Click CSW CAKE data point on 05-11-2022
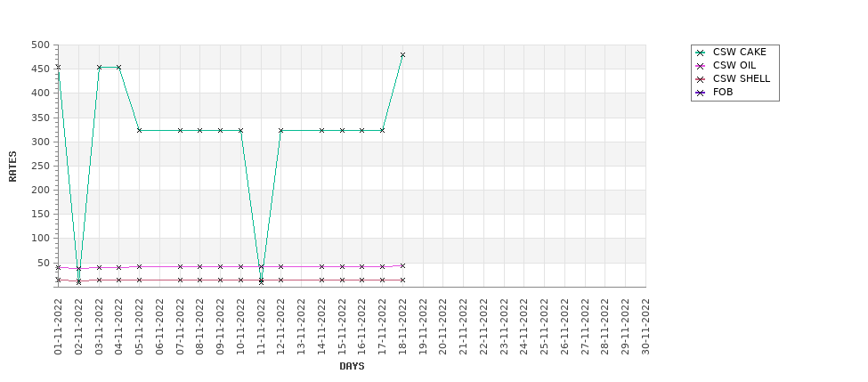The height and width of the screenshot is (382, 868). click(139, 130)
